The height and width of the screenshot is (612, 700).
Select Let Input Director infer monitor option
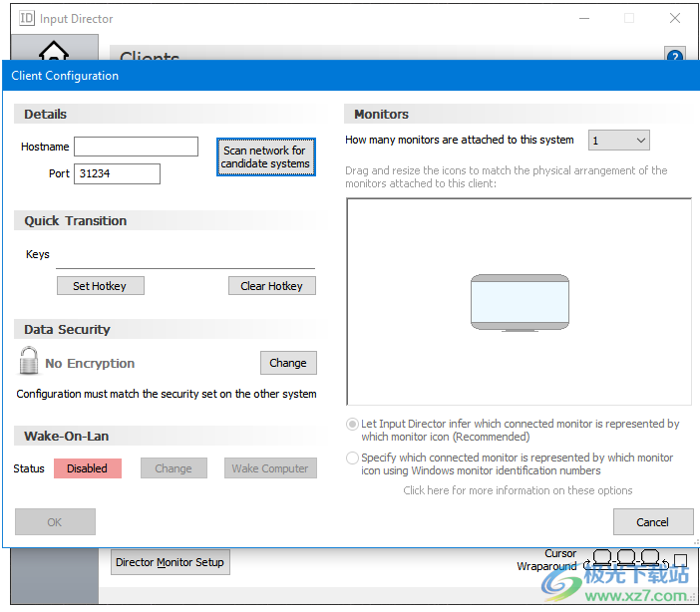352,424
